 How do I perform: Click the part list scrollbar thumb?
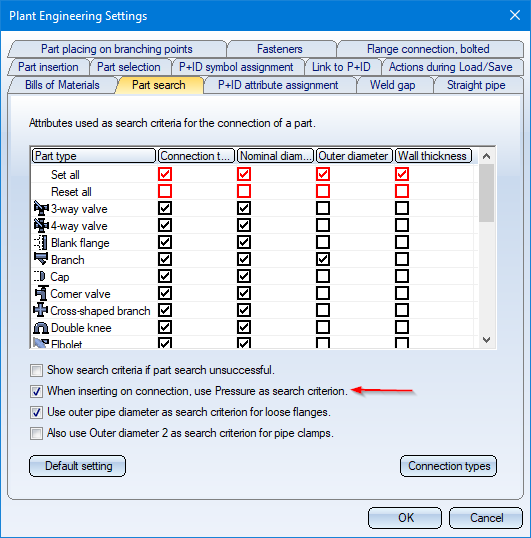click(486, 193)
